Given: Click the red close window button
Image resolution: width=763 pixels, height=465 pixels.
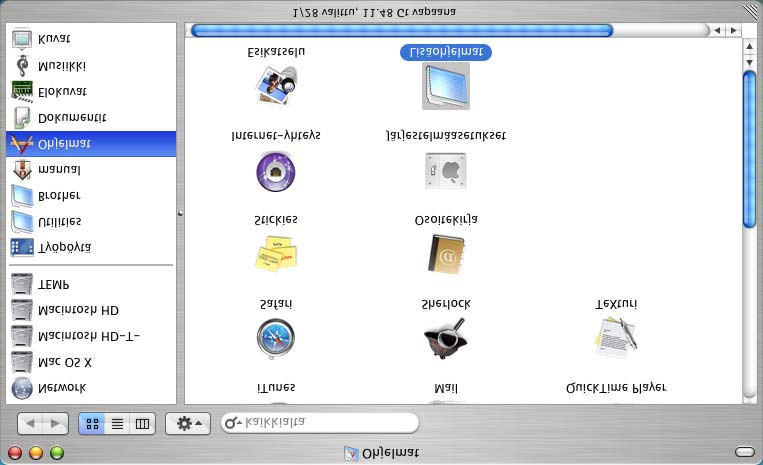Looking at the screenshot, I should pyautogui.click(x=15, y=453).
